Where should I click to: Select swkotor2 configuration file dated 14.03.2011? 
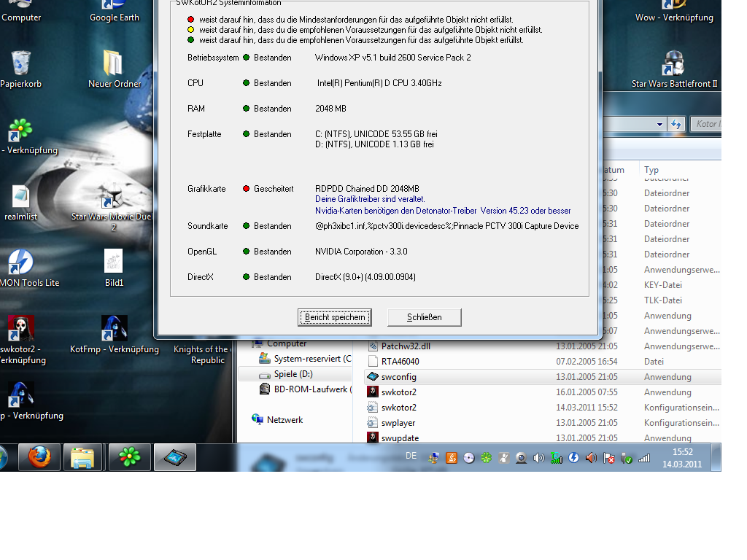coord(543,408)
